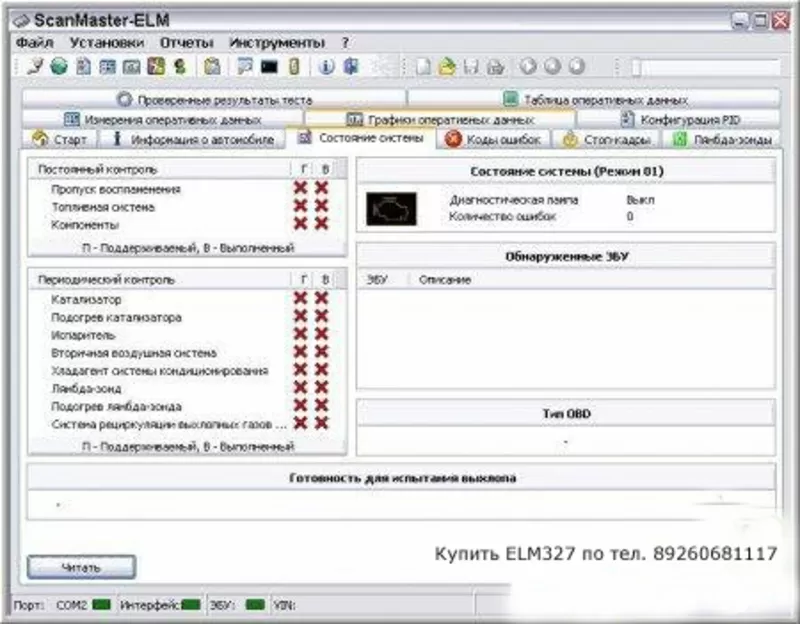Click the first round playback button
Image resolution: width=800 pixels, height=624 pixels.
click(x=528, y=66)
